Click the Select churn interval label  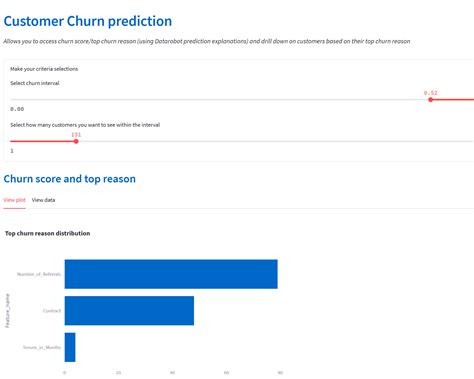35,83
